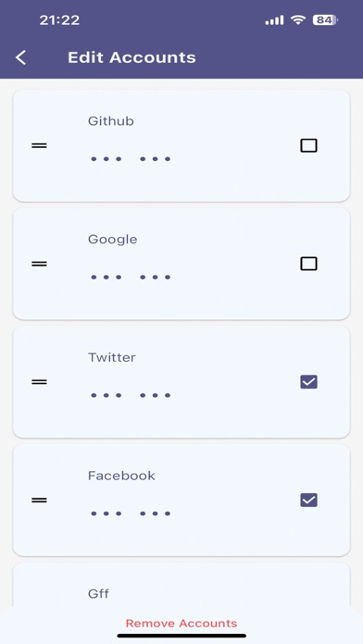Tap the hidden code dots under Google

coord(131,278)
